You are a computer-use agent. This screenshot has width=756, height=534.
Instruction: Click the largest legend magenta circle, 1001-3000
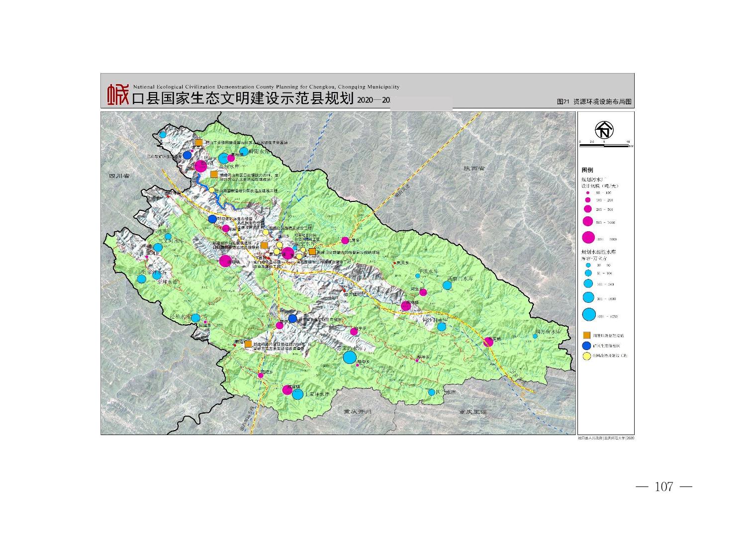pos(588,238)
